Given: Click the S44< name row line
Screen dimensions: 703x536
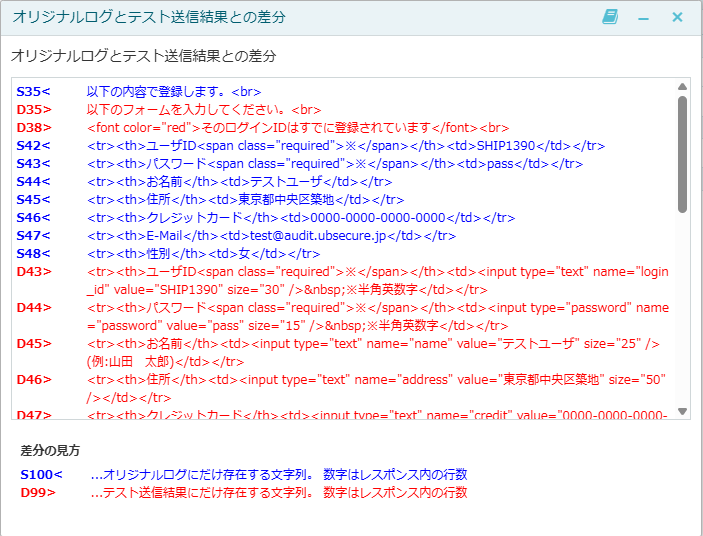Looking at the screenshot, I should pos(239,182).
